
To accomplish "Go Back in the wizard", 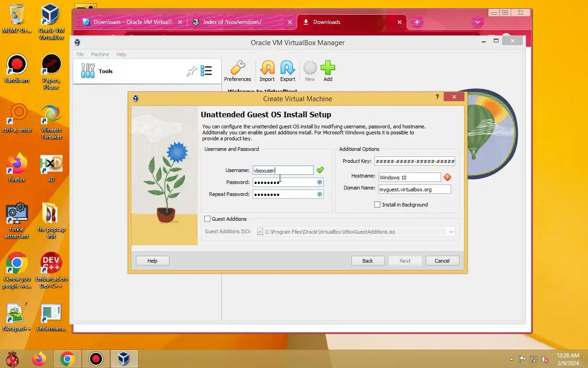I will click(368, 261).
